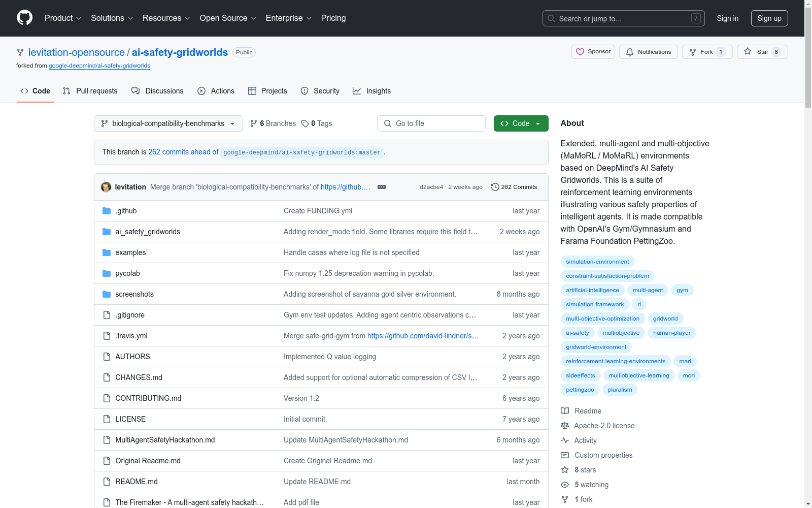This screenshot has height=508, width=812.
Task: Click the Fork icon in header
Action: click(x=693, y=52)
